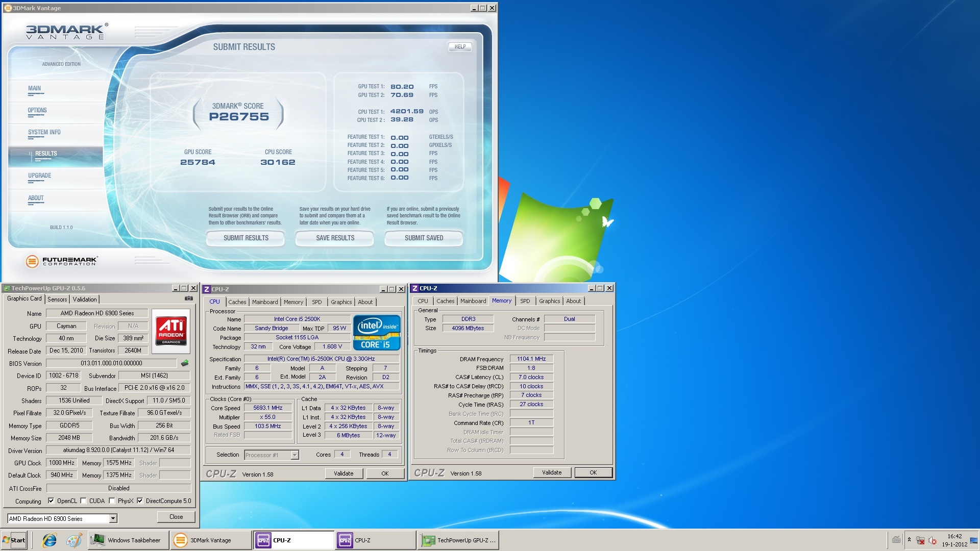Click the taskbar clock showing 16:42
This screenshot has height=551, width=980.
click(x=954, y=540)
